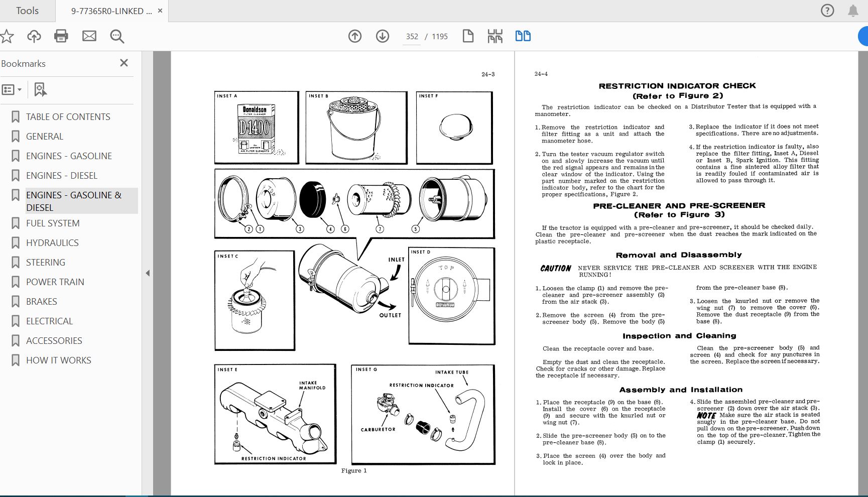Email the document via the envelope icon
Viewport: 868px width, 497px height.
pos(89,36)
